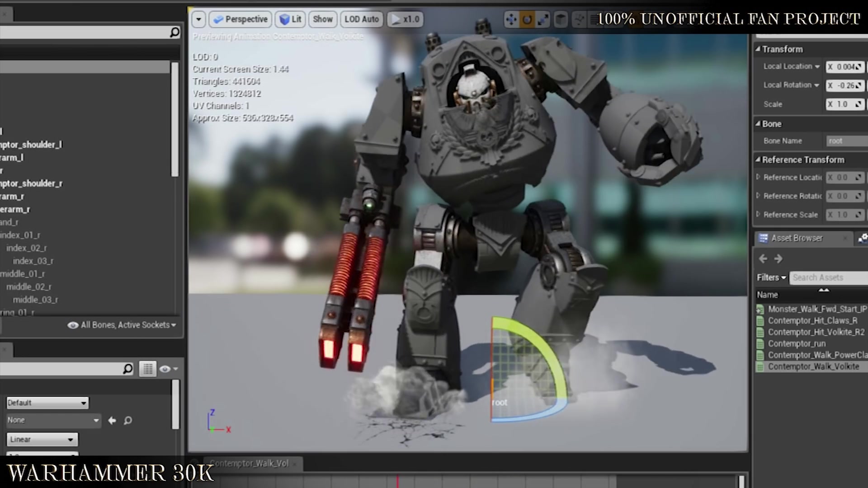Viewport: 868px width, 488px height.
Task: Expand the Reference Transform section
Action: pyautogui.click(x=759, y=160)
